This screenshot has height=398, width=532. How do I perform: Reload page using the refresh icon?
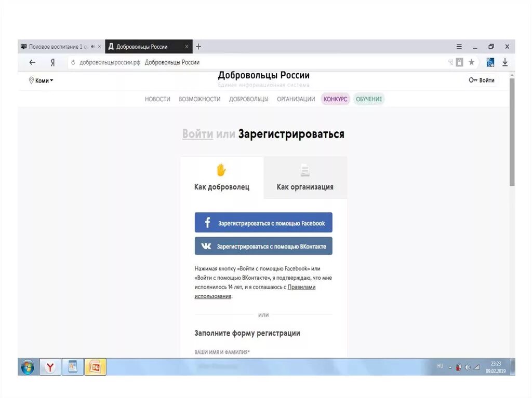73,62
